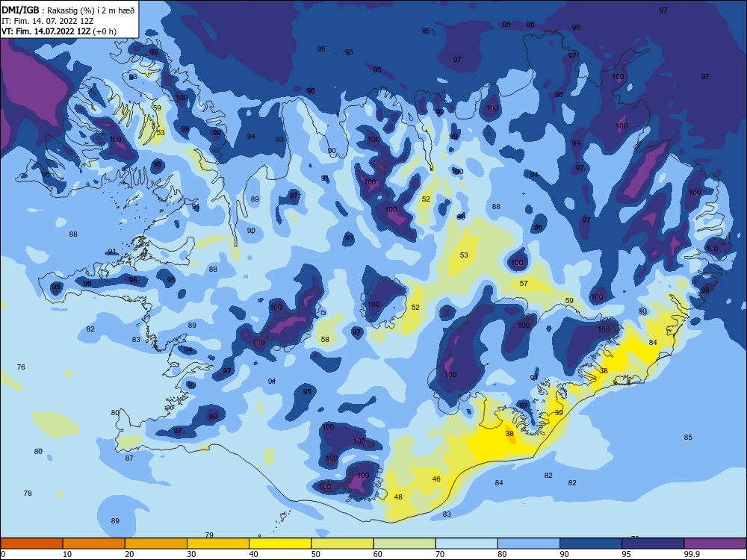Pick the 60–70 yellow-green legend swatch
Image resolution: width=747 pixels, height=560 pixels.
(x=404, y=544)
